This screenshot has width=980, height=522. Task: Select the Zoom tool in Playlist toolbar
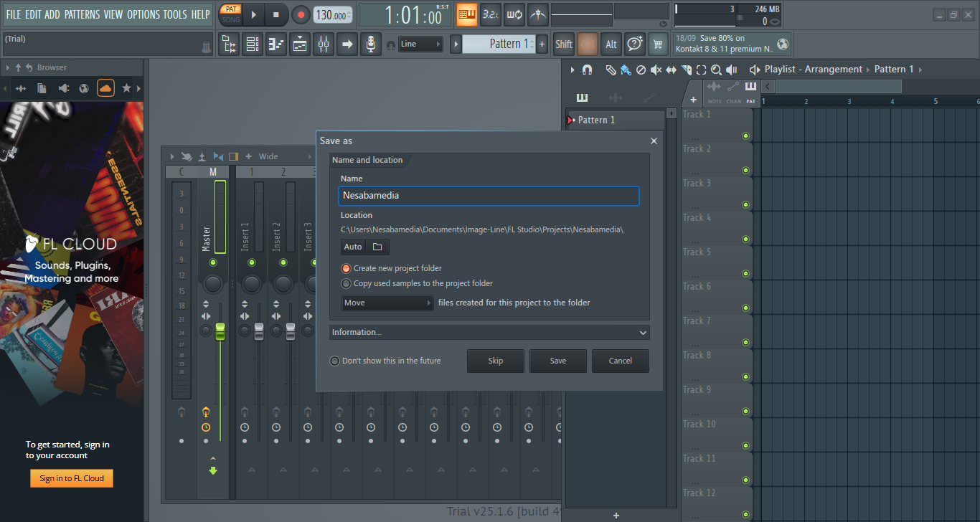[715, 70]
